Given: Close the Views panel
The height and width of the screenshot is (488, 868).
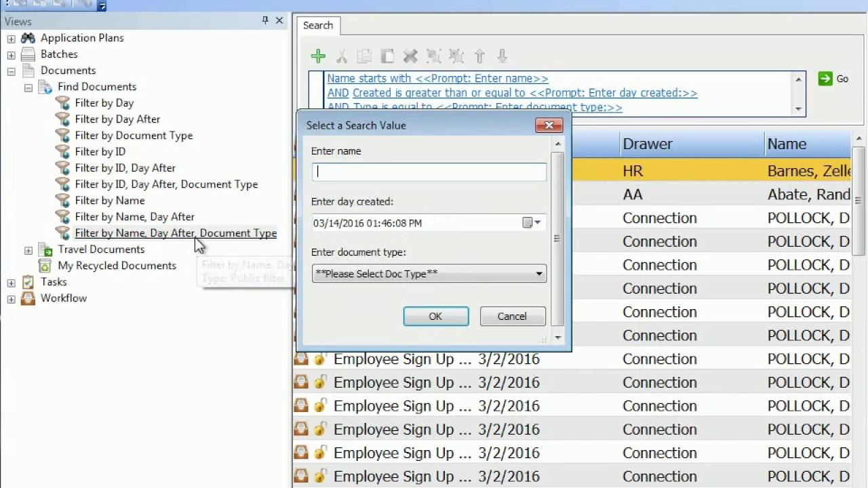Looking at the screenshot, I should point(279,21).
